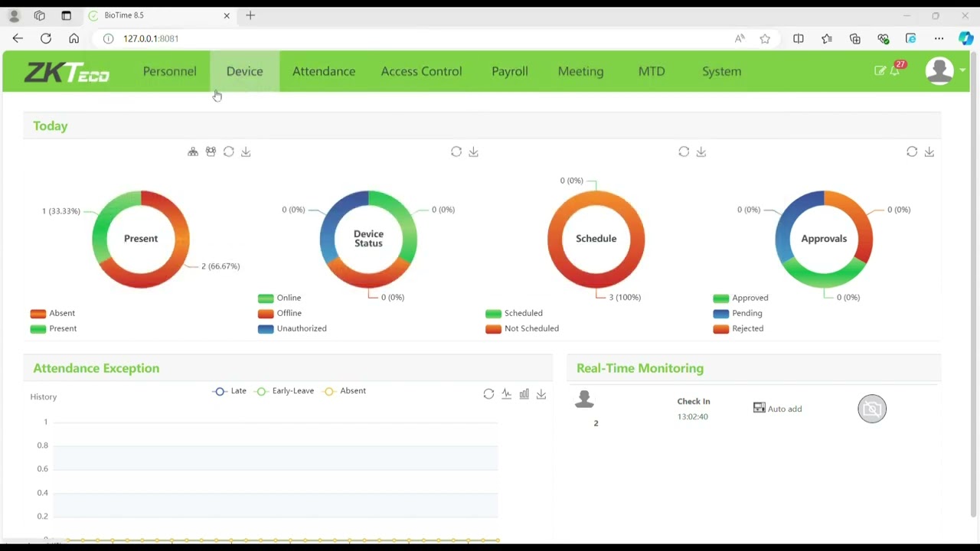The width and height of the screenshot is (980, 551).
Task: Click department filter icon above Present chart
Action: point(193,152)
